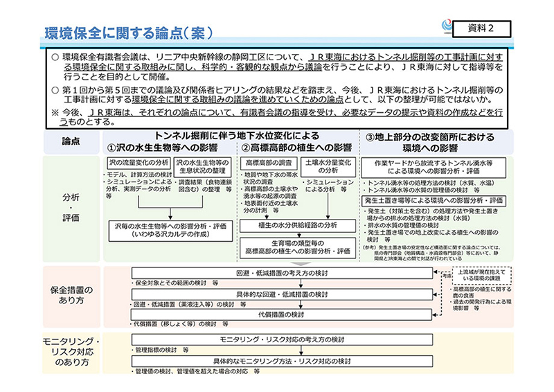Click box 発生土置き場等による環境への影響分析・評価

point(434,201)
